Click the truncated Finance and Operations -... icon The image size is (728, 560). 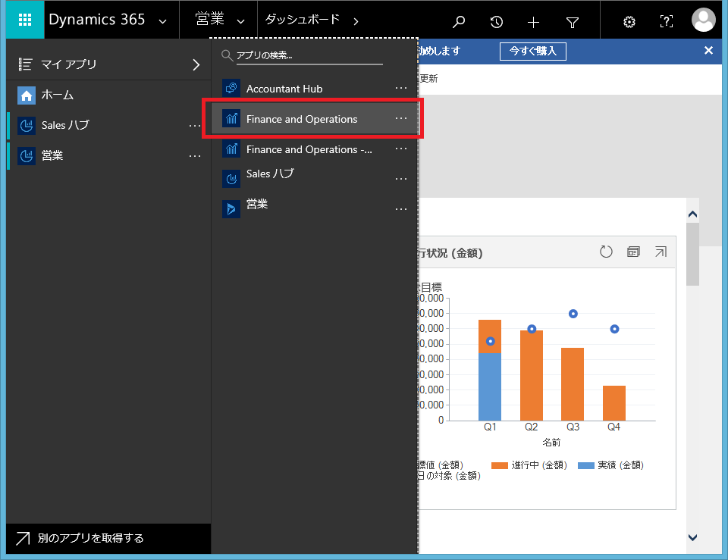pos(231,149)
